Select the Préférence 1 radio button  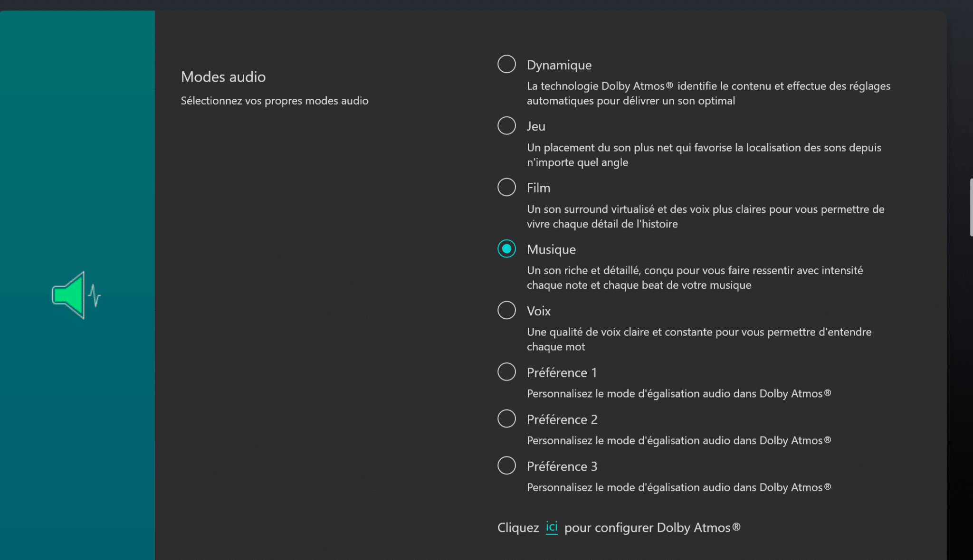coord(506,372)
